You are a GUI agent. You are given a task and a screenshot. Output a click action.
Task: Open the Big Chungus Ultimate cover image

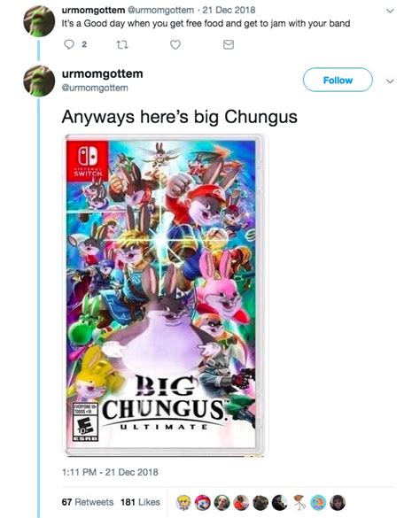pos(165,296)
